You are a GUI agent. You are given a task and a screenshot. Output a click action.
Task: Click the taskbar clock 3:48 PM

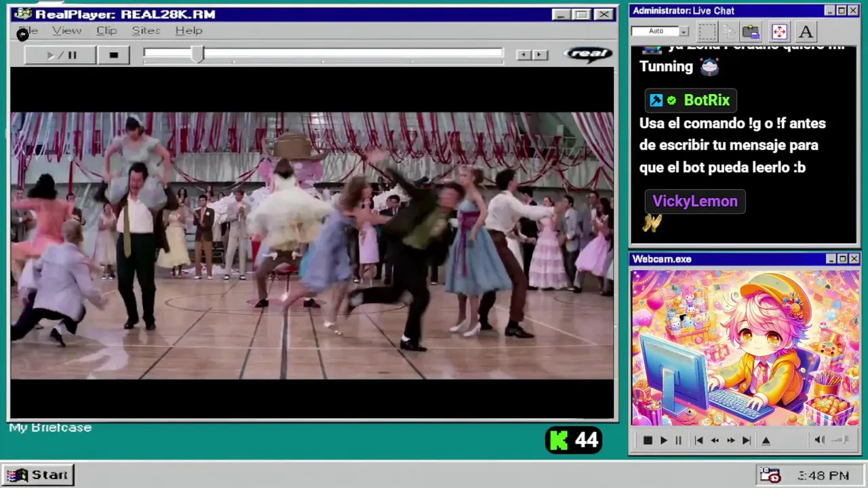pos(823,476)
